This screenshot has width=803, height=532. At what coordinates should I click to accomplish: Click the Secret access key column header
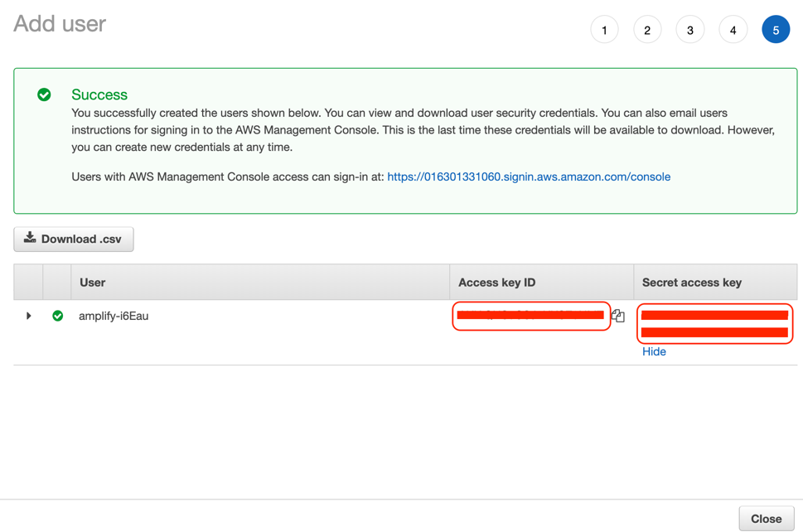(715, 282)
